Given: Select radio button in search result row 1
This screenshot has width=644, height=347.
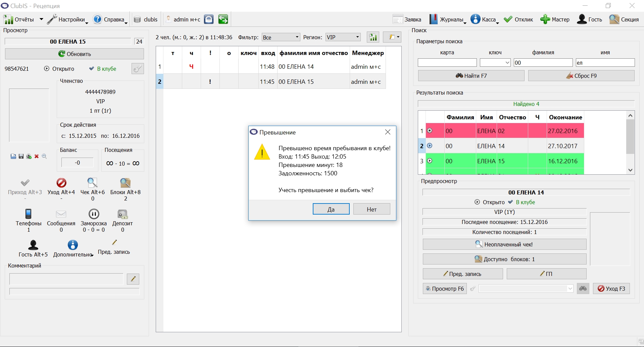Looking at the screenshot, I should coord(430,131).
